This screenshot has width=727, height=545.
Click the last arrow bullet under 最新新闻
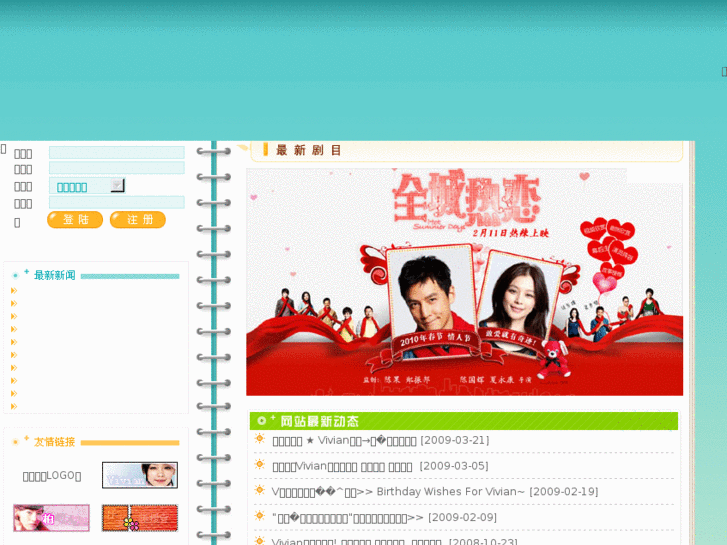point(14,407)
